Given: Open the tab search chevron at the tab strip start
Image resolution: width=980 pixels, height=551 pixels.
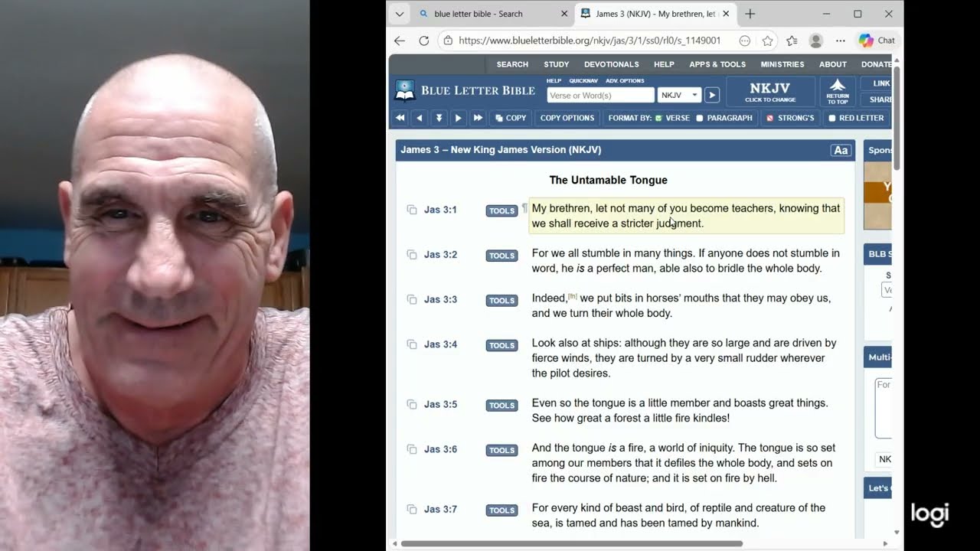Looking at the screenshot, I should click(x=399, y=14).
